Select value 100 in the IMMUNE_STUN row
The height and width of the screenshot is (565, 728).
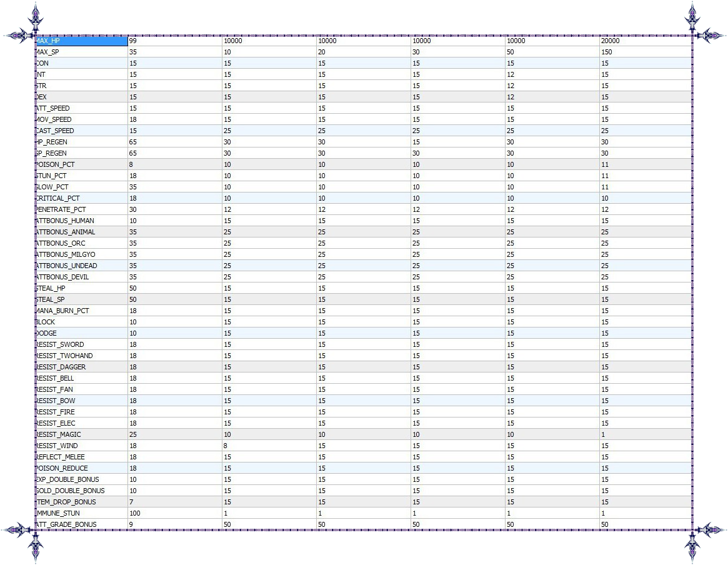pos(134,514)
